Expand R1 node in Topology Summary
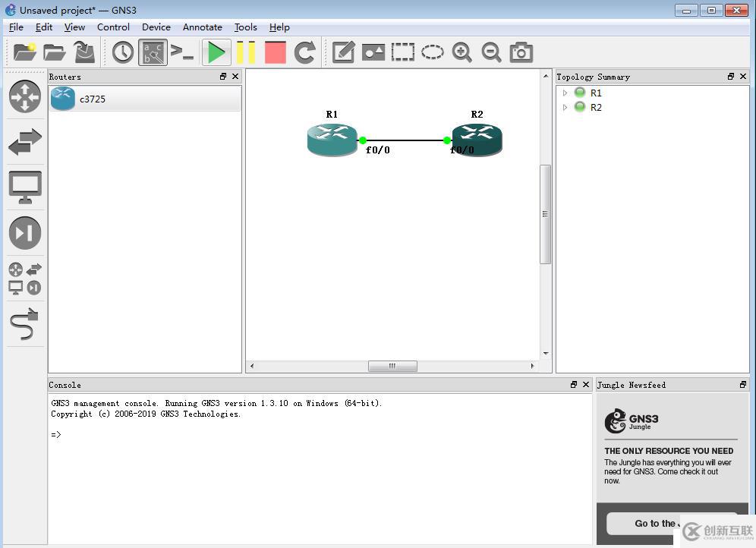This screenshot has width=756, height=548. pos(565,93)
